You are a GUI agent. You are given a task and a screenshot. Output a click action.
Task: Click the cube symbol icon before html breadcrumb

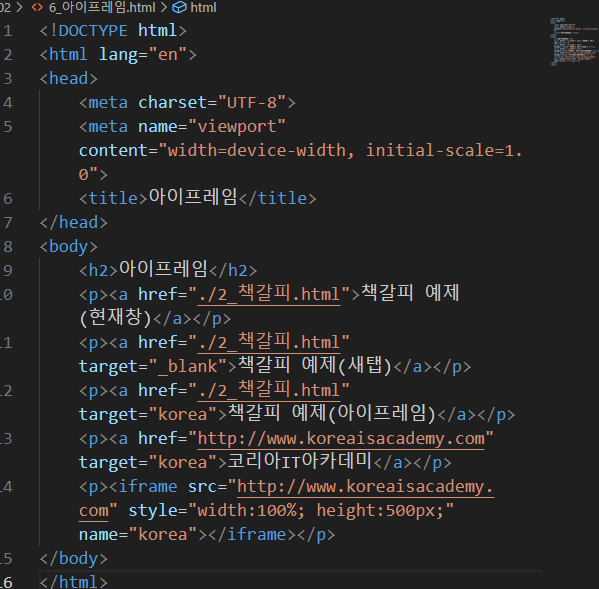[x=180, y=7]
